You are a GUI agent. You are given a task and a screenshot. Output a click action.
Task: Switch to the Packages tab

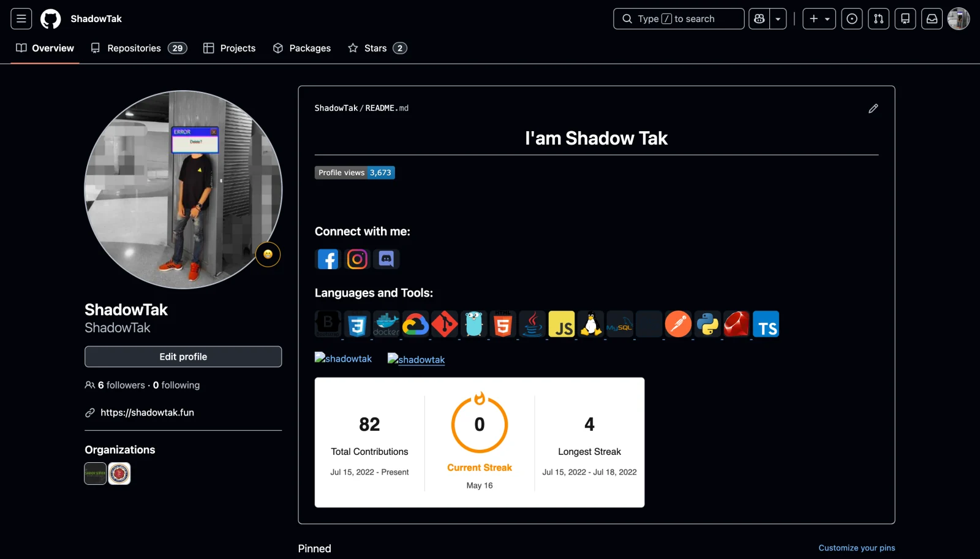[x=302, y=48]
